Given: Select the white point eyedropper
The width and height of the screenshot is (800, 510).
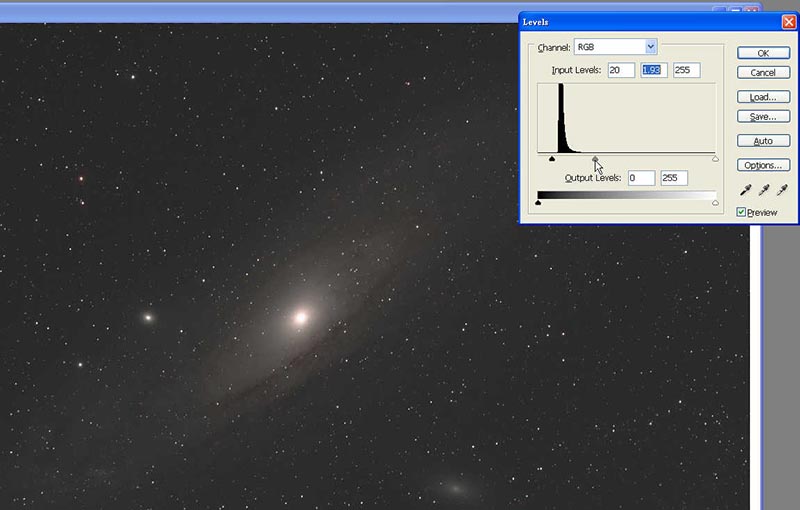Looking at the screenshot, I should point(782,190).
